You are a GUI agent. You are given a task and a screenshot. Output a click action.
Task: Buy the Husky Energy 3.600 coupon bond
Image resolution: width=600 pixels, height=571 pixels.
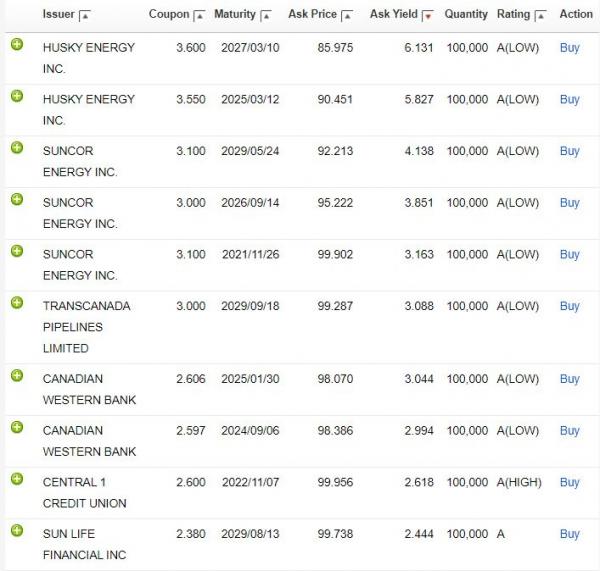click(x=569, y=48)
